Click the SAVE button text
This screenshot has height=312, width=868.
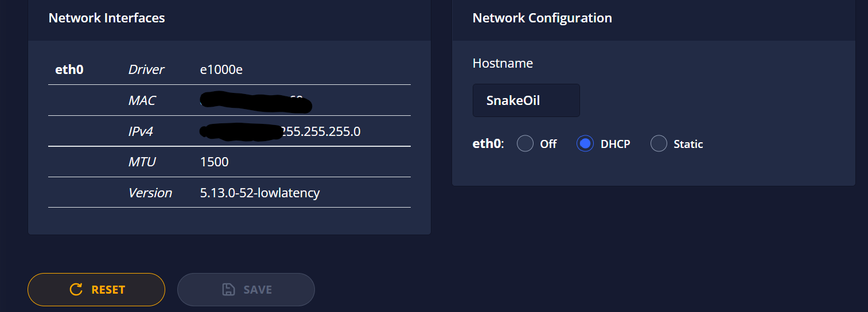point(258,290)
